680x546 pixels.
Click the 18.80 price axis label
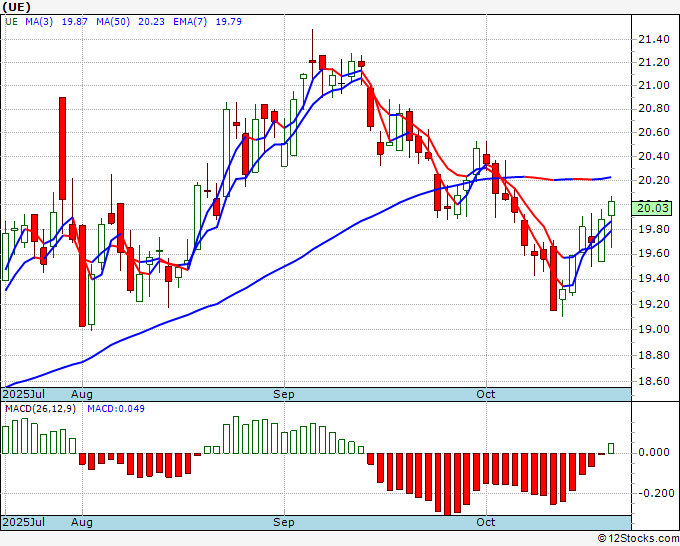654,355
